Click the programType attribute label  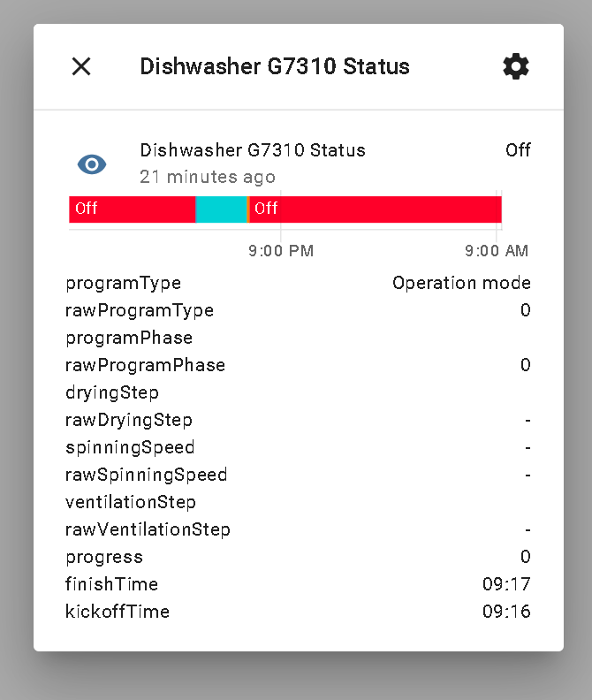click(123, 284)
